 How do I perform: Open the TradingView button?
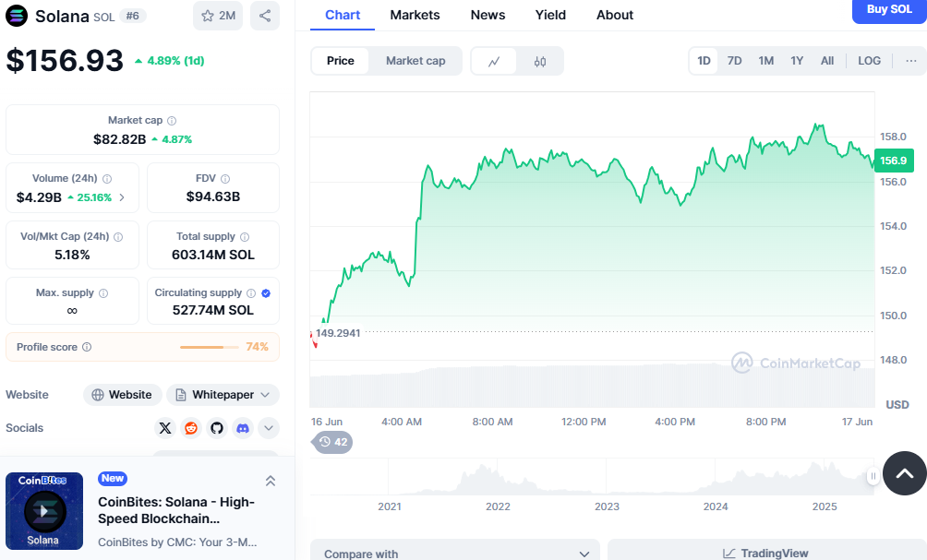766,554
